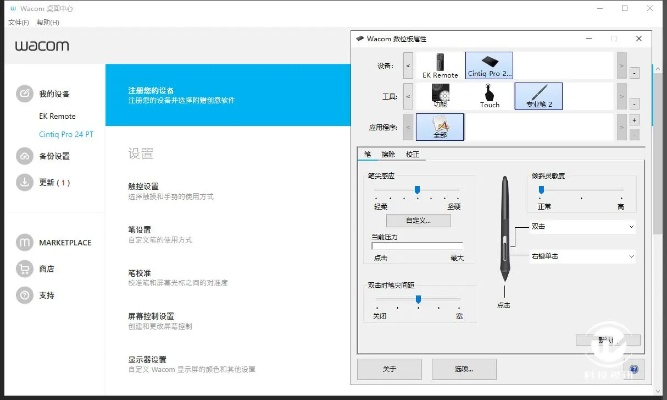The image size is (667, 400).
Task: Click Desktop Center scrollbar up arrow
Action: 658,68
